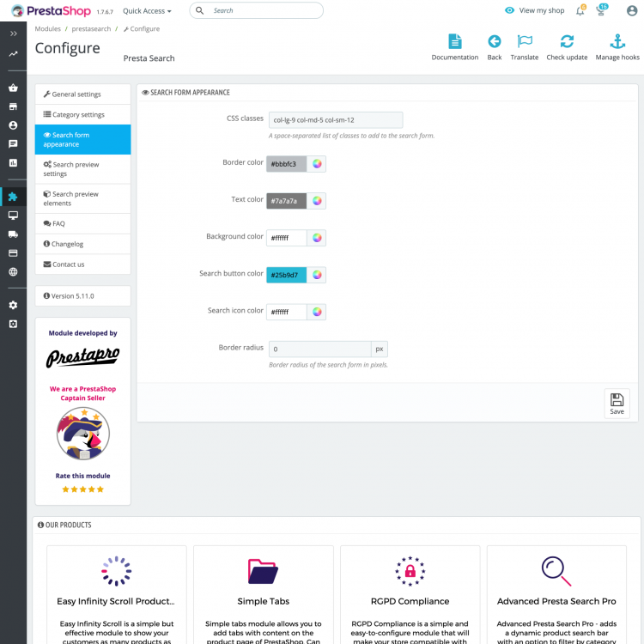Click the PrestaShop logo
Viewport: 644px width, 644px height.
51,10
